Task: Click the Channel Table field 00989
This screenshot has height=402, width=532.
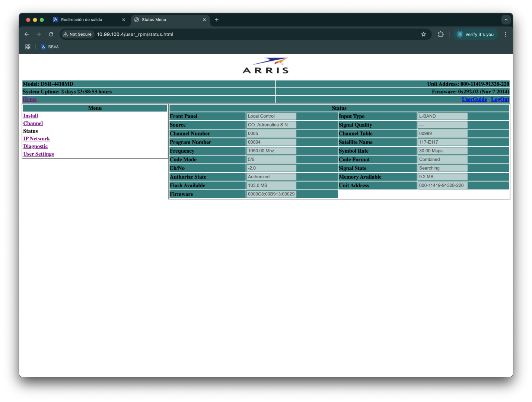Action: tap(443, 133)
